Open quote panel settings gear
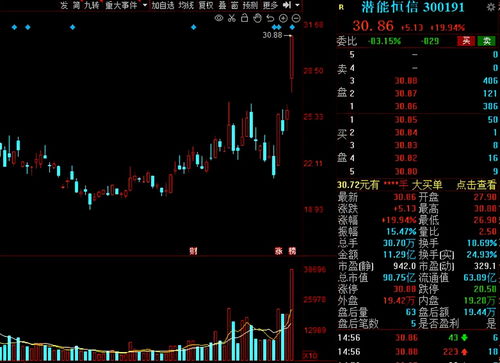 [x=491, y=7]
